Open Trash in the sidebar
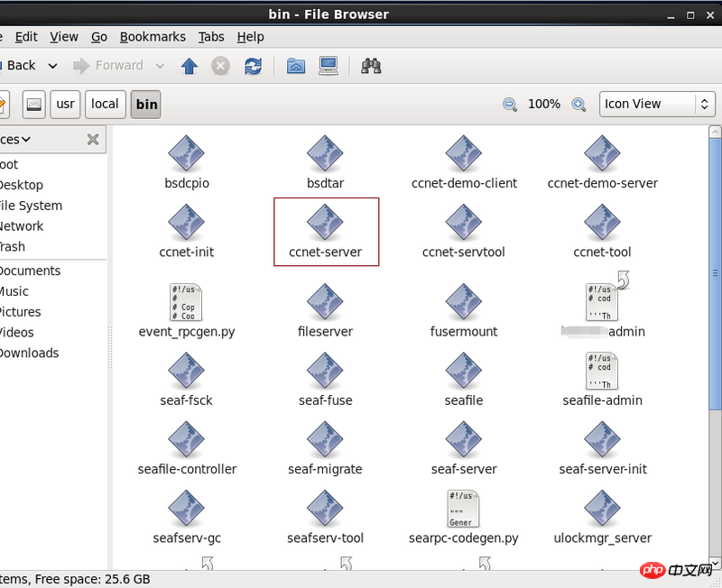722x588 pixels. point(13,246)
